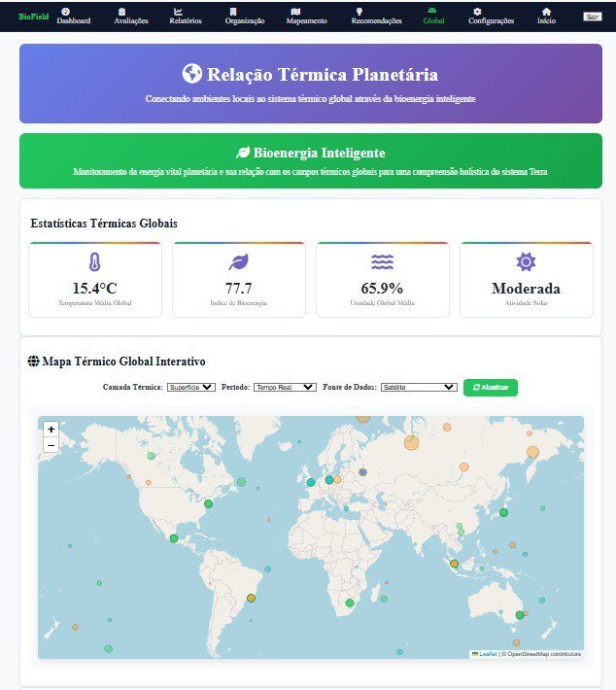Viewport: 616px width, 690px height.
Task: Zoom out the map with minus button
Action: point(51,444)
